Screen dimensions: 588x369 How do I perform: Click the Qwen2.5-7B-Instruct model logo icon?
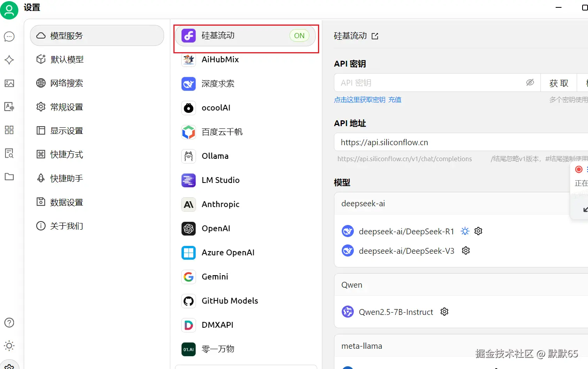(348, 312)
